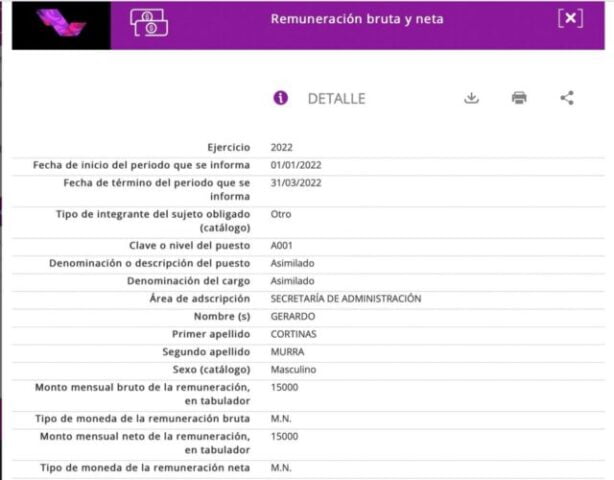Click the 'Remuneración bruta y neta' header title

tap(356, 19)
